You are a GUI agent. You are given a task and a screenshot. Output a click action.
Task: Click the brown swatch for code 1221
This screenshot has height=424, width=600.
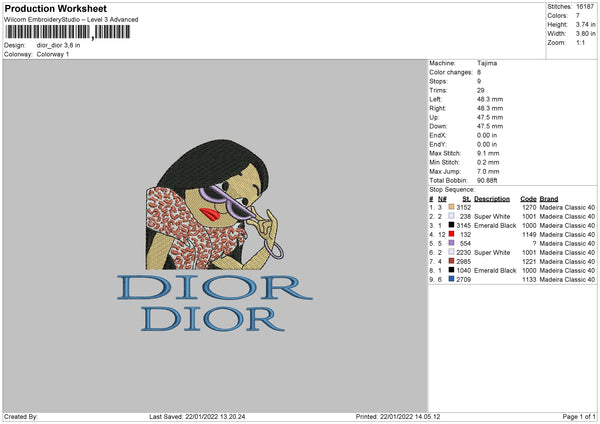click(451, 261)
